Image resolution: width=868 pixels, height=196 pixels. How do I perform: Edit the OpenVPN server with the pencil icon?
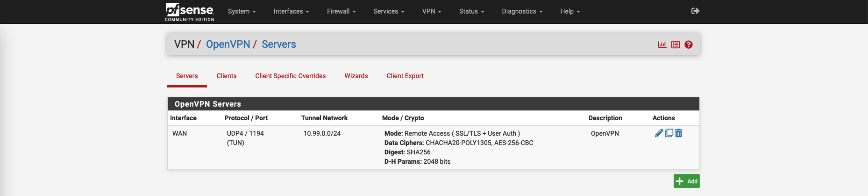coord(659,133)
